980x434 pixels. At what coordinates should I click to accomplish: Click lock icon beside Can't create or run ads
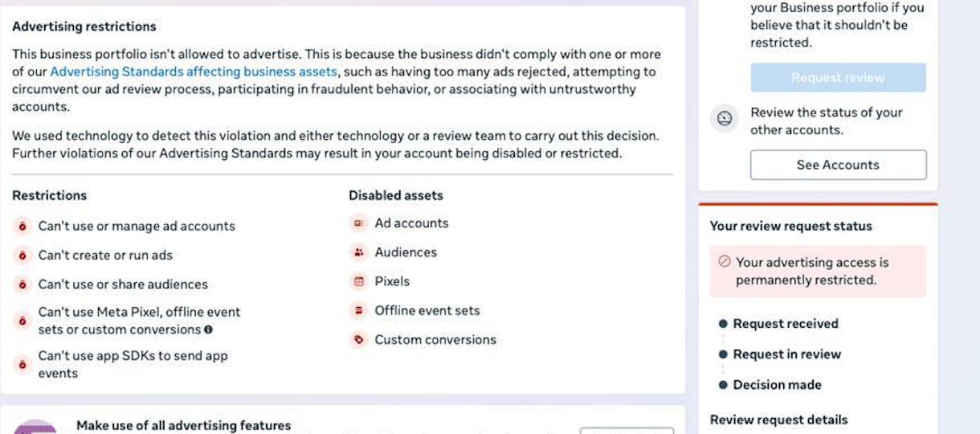pos(22,256)
